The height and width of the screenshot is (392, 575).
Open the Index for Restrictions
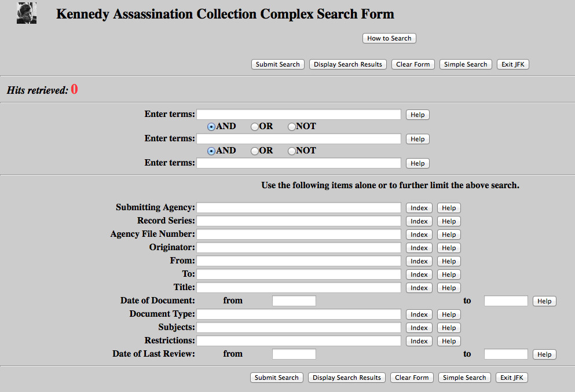(419, 341)
